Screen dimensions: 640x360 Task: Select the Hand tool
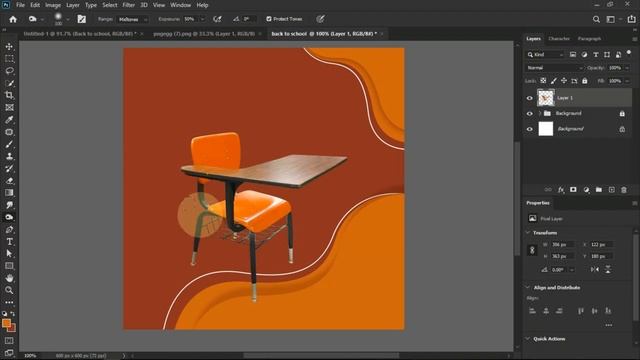pos(9,278)
